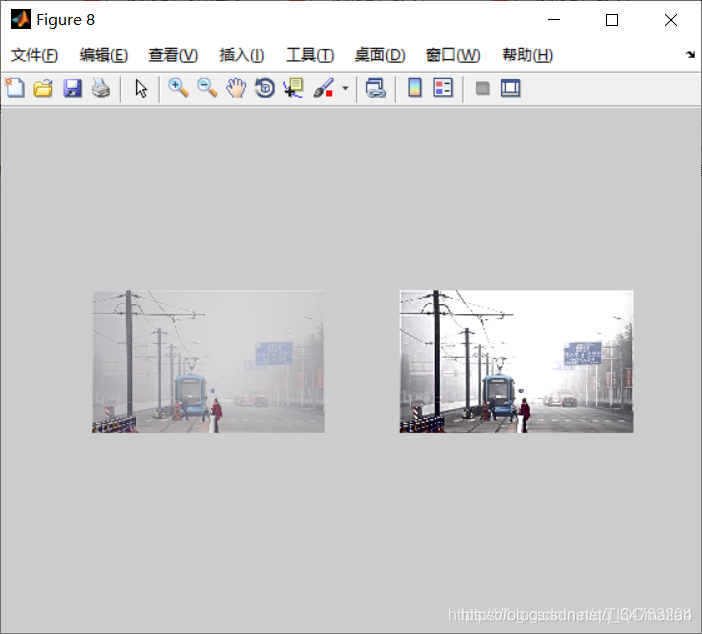
Task: Open the 帮助(H) menu
Action: point(527,55)
